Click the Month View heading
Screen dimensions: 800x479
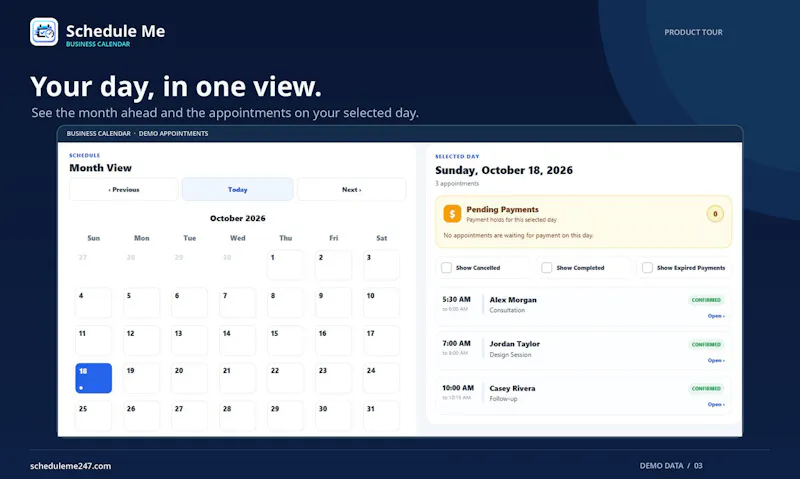pos(101,168)
